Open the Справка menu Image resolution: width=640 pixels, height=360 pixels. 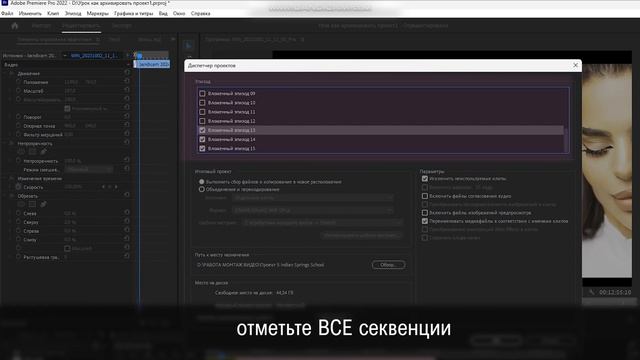pos(200,13)
